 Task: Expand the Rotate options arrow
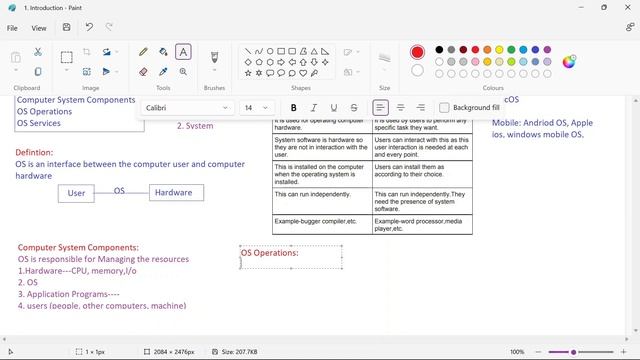(117, 52)
